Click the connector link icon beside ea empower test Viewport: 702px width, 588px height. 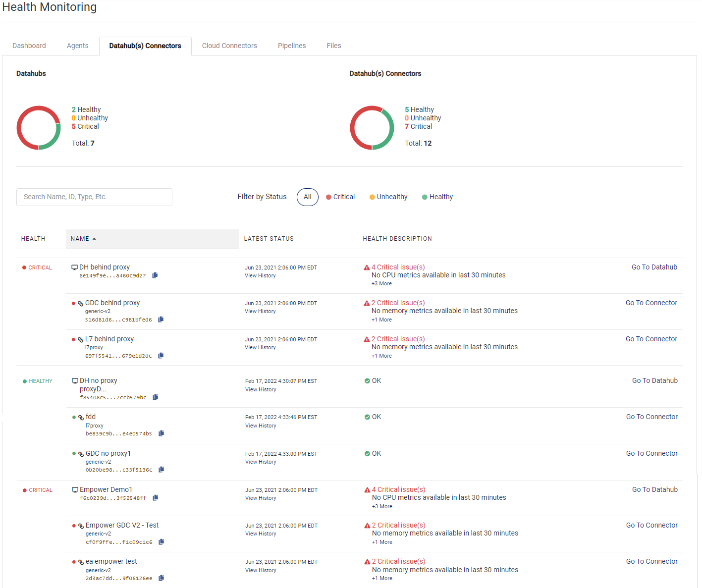[x=81, y=561]
